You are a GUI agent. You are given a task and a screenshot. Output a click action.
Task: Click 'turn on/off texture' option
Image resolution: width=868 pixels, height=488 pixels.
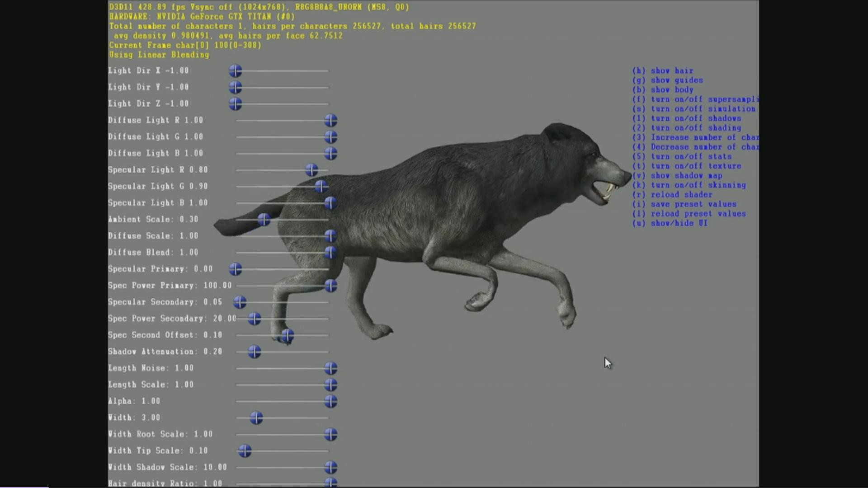(696, 166)
